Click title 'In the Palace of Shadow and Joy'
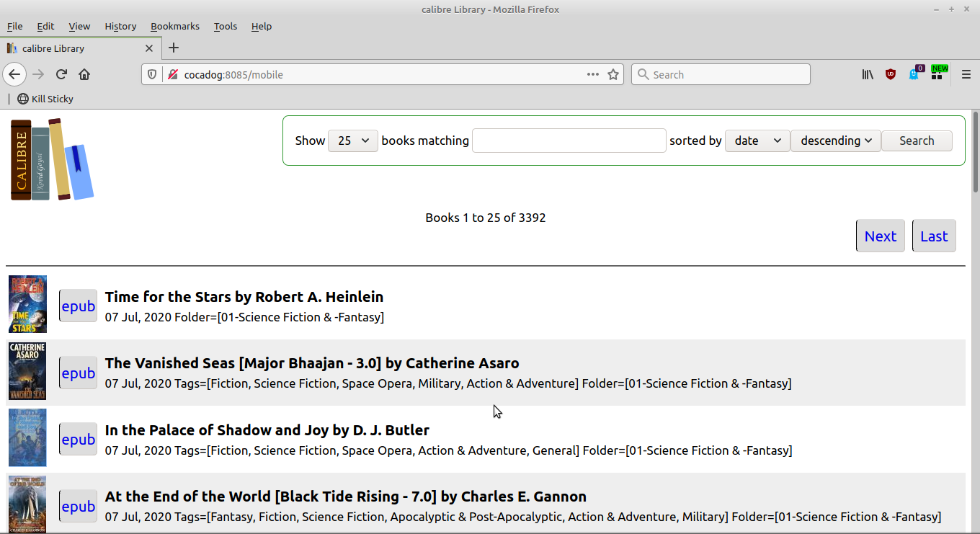Image resolution: width=980 pixels, height=534 pixels. click(217, 430)
